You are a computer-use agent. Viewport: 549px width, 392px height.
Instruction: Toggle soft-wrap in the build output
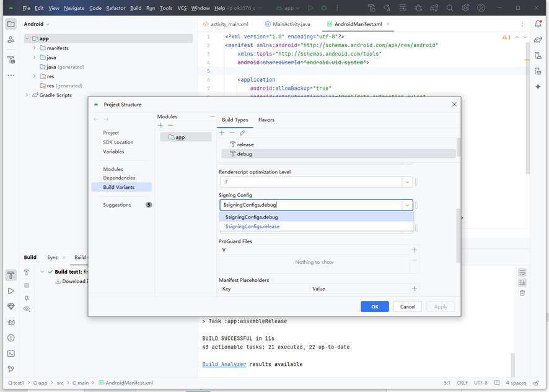[x=522, y=272]
